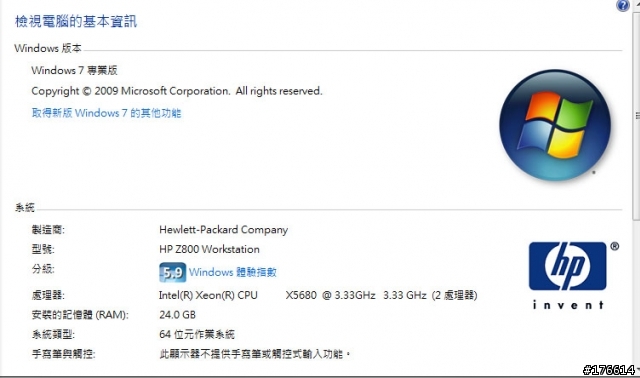Open the help question mark icon

(x=623, y=5)
